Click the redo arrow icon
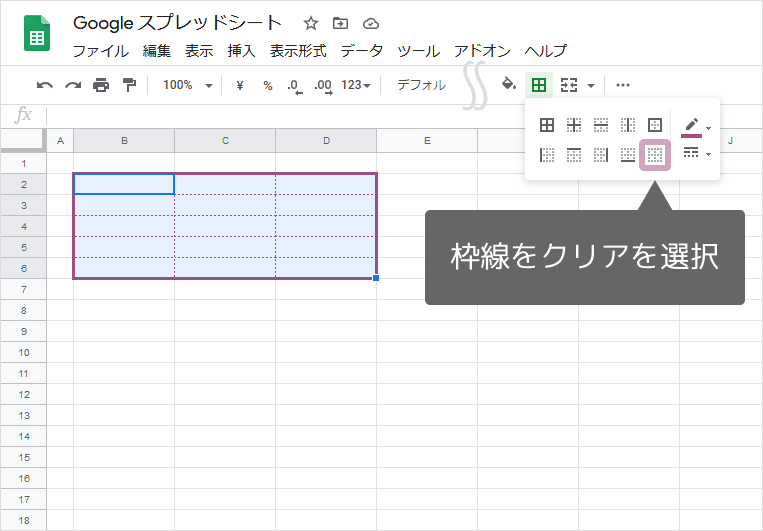The height and width of the screenshot is (531, 763). tap(73, 86)
